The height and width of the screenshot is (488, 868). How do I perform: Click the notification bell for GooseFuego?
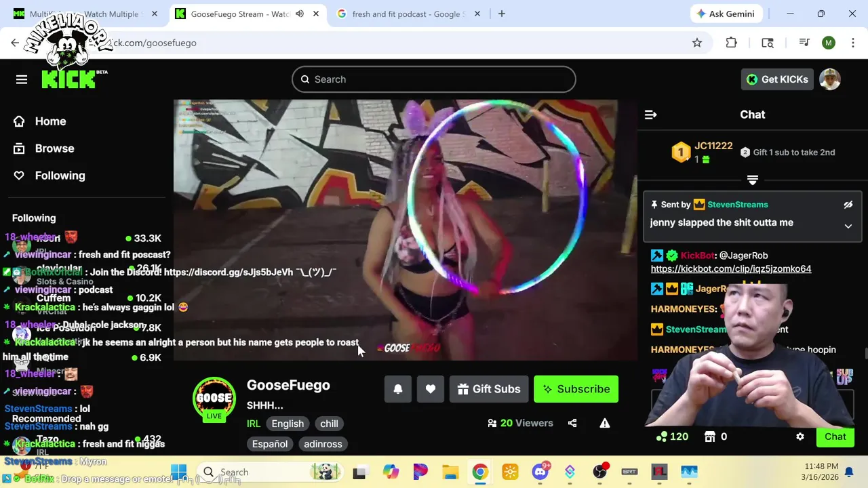tap(398, 389)
